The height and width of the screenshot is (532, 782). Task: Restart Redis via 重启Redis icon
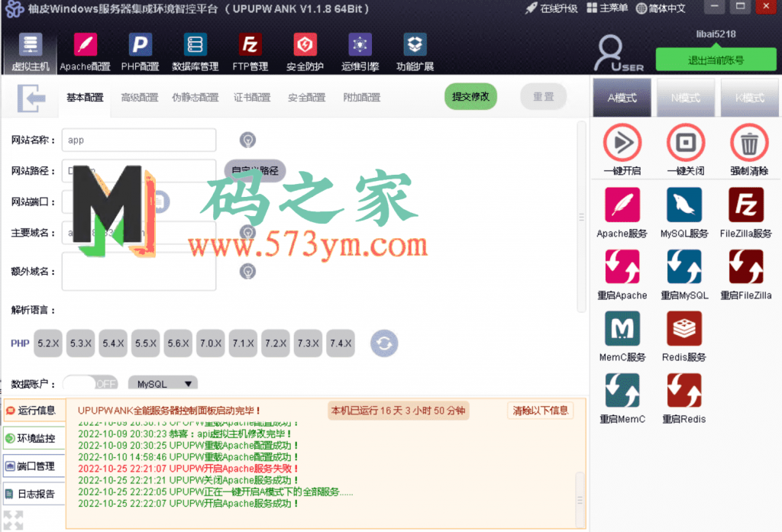tap(683, 390)
